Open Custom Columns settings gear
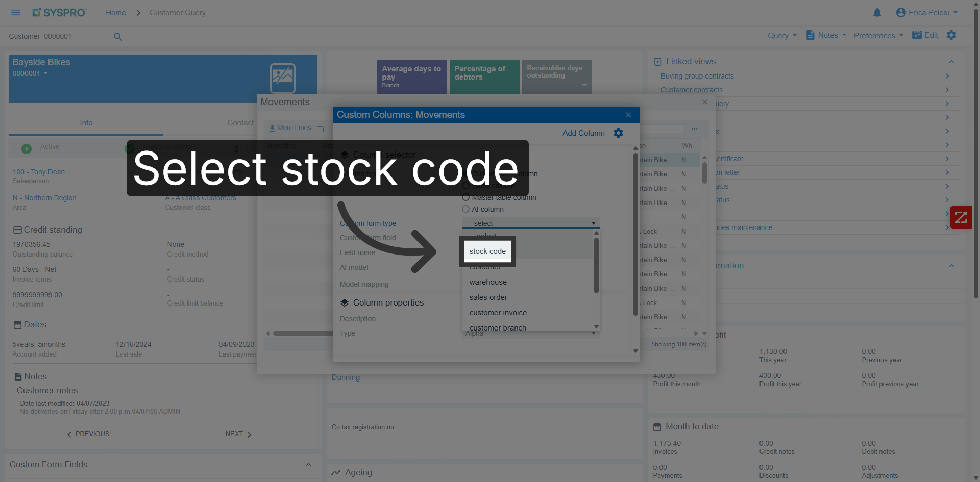The image size is (980, 482). coord(618,133)
